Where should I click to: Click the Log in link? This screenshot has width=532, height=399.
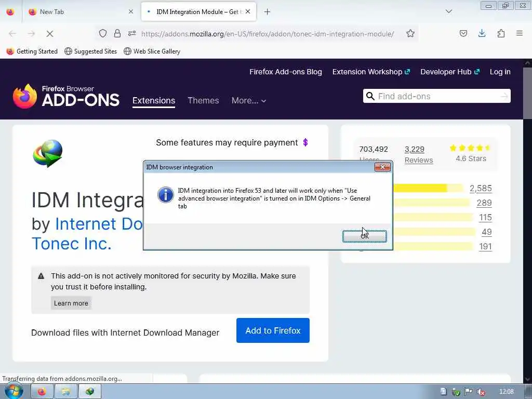500,72
